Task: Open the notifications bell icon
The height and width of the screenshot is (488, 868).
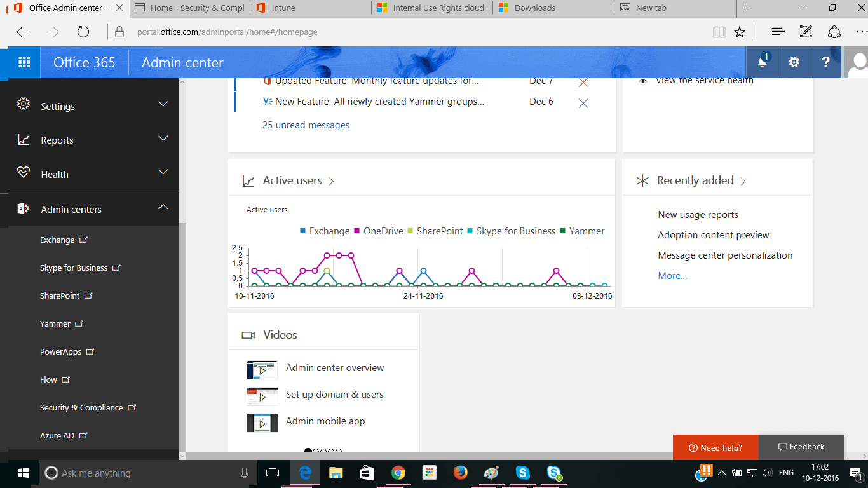Action: click(x=763, y=62)
